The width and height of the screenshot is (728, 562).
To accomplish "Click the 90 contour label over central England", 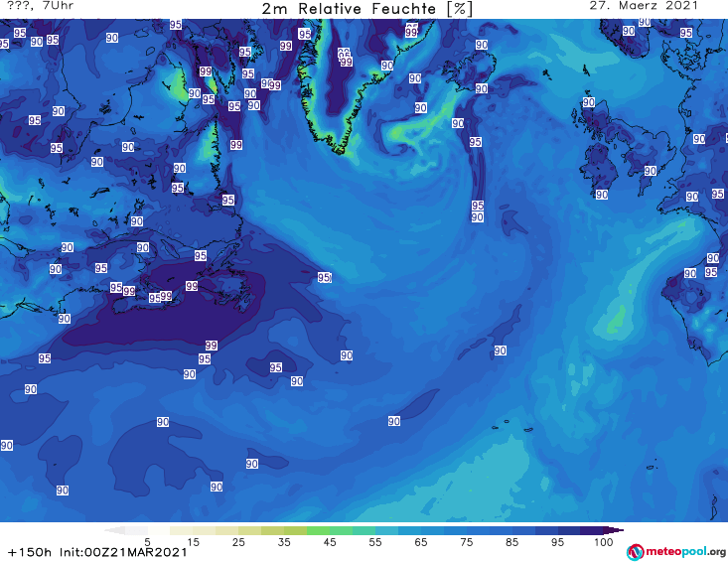I will point(650,171).
